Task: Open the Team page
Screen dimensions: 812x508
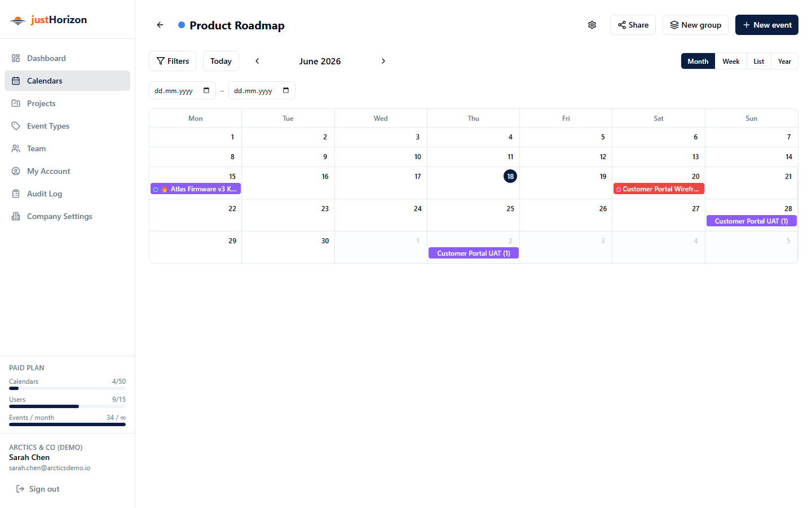Action: coord(67,148)
